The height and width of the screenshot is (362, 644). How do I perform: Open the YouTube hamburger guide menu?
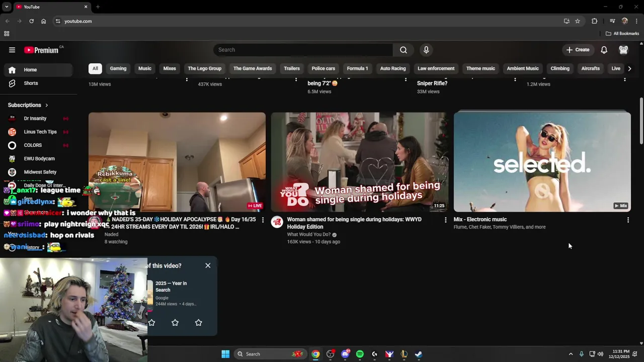(x=12, y=50)
